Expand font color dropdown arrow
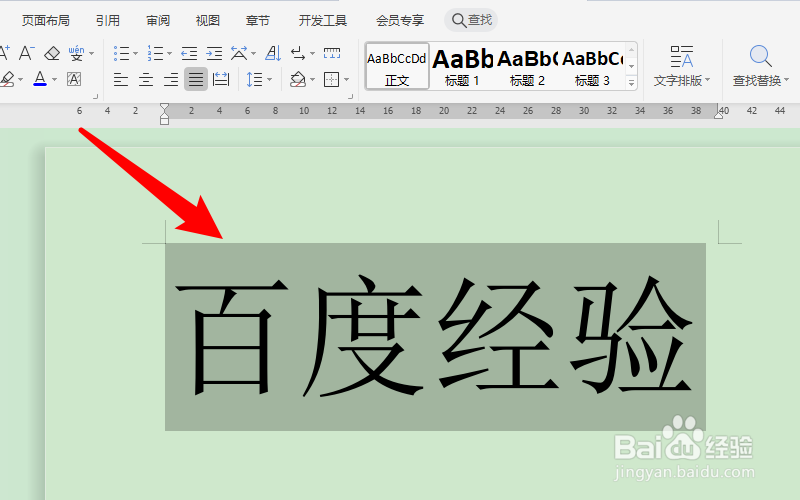The width and height of the screenshot is (800, 500). pos(55,80)
